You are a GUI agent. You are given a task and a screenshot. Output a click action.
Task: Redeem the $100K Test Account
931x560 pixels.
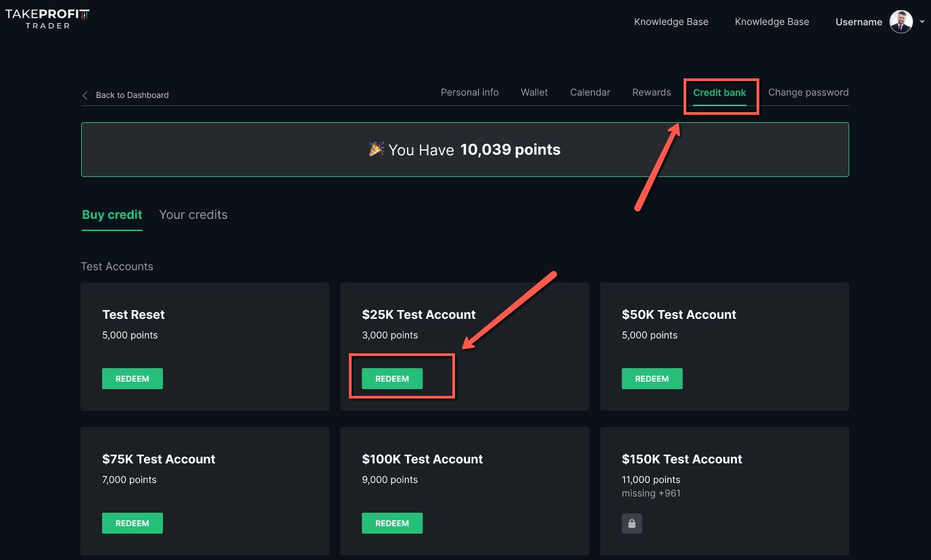coord(392,524)
